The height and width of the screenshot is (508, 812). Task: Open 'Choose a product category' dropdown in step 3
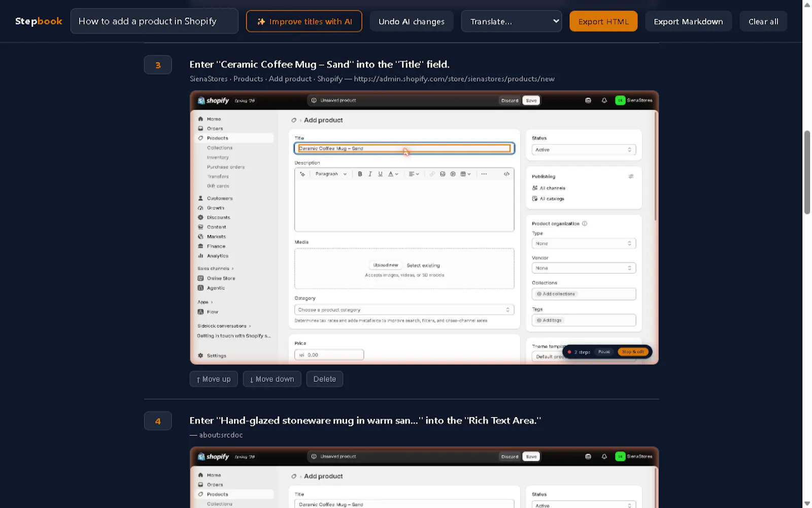click(x=404, y=310)
